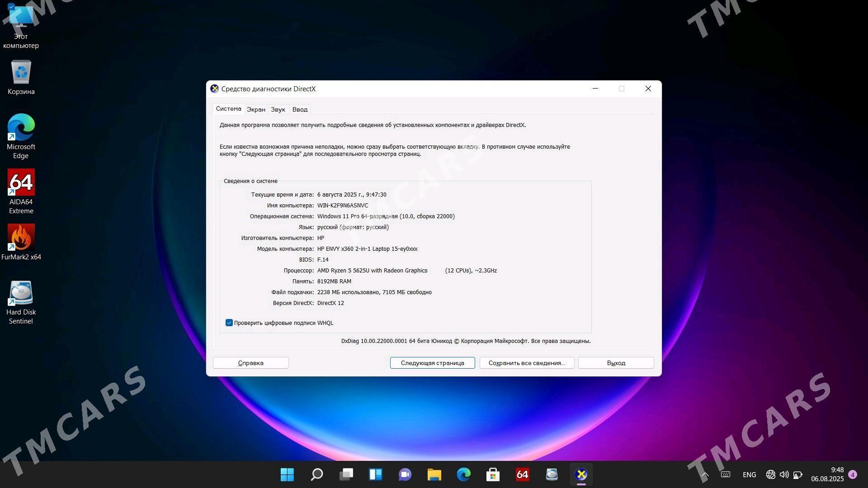Click the Выход button
The width and height of the screenshot is (868, 488).
[x=616, y=363]
